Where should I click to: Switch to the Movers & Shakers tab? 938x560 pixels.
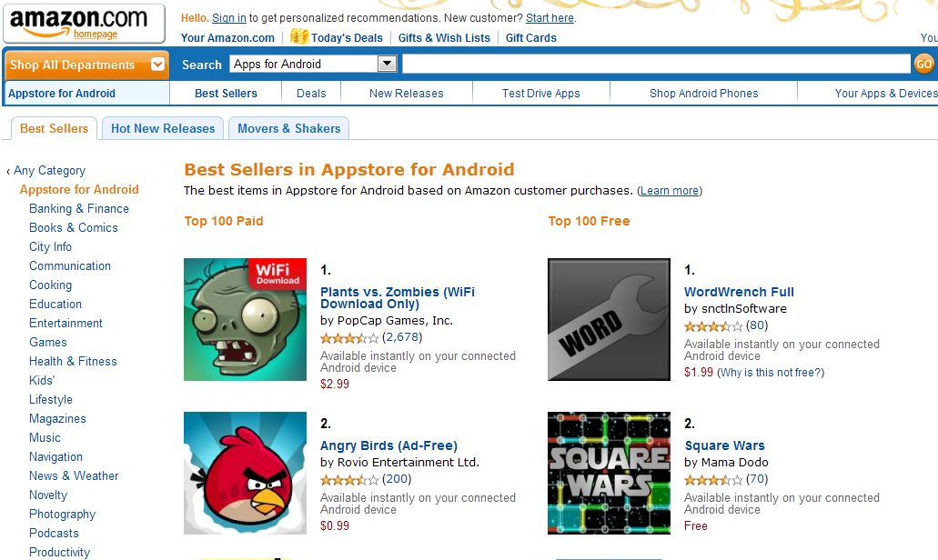click(x=288, y=128)
